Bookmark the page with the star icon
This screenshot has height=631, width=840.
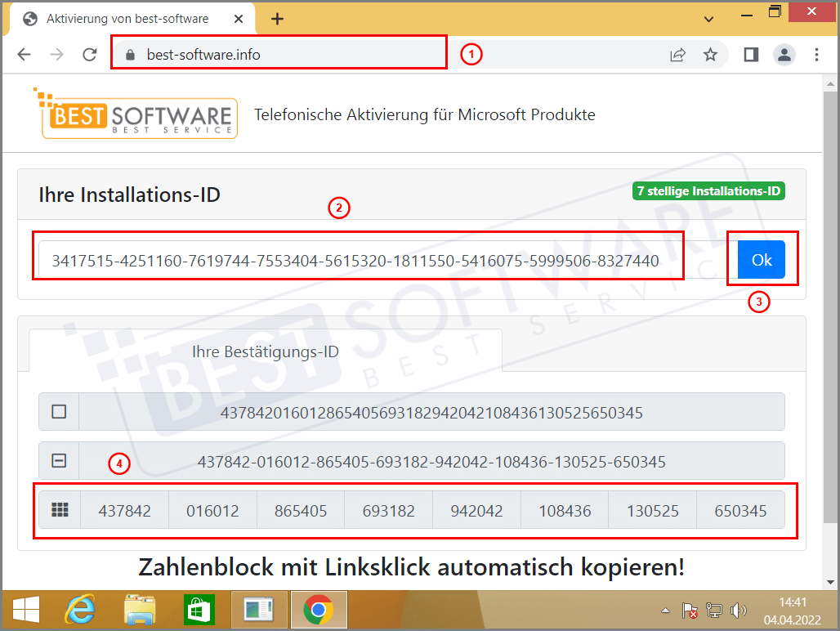(711, 54)
